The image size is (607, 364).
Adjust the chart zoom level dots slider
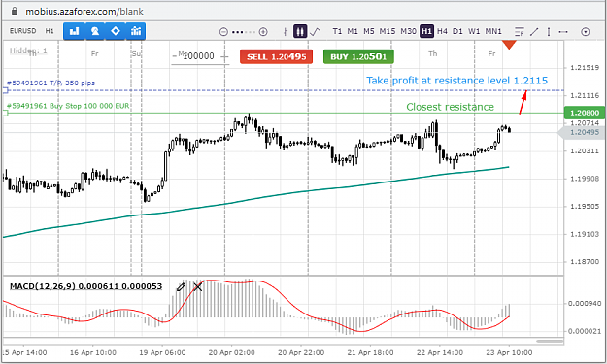[243, 32]
